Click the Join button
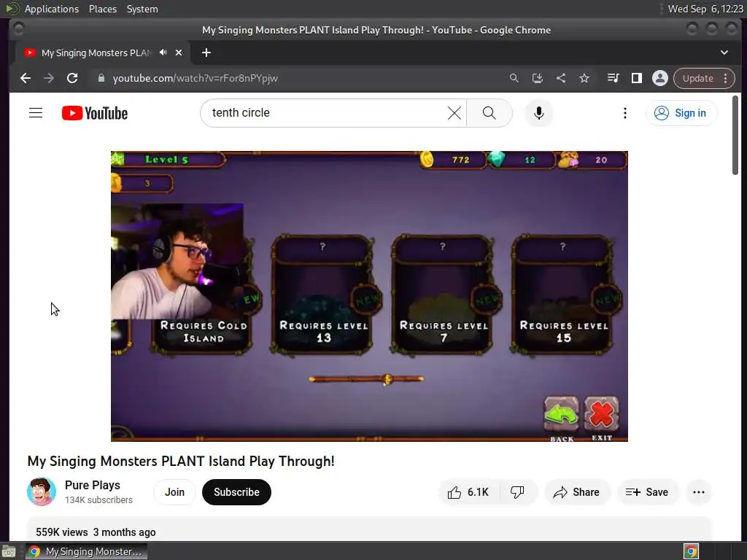Screen dimensions: 747x560 (174, 492)
